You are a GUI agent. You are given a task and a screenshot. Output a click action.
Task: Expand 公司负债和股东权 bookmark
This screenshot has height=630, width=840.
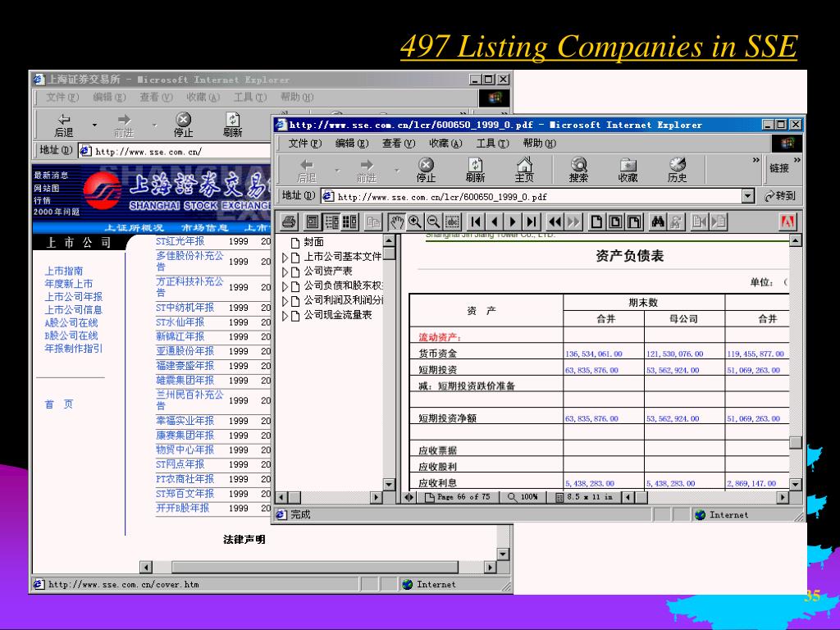tap(285, 286)
